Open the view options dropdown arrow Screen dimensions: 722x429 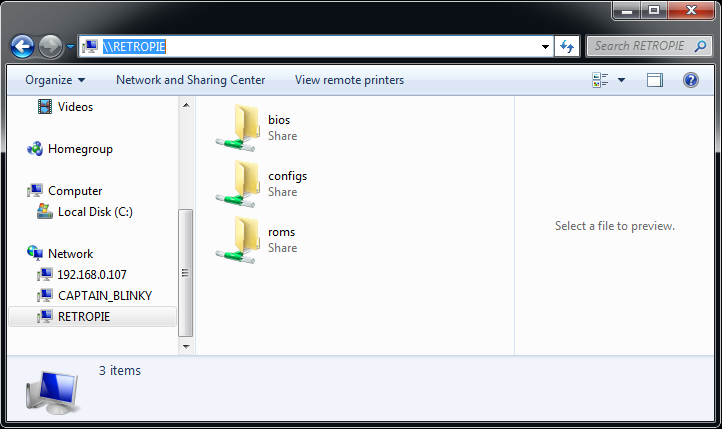(x=621, y=80)
